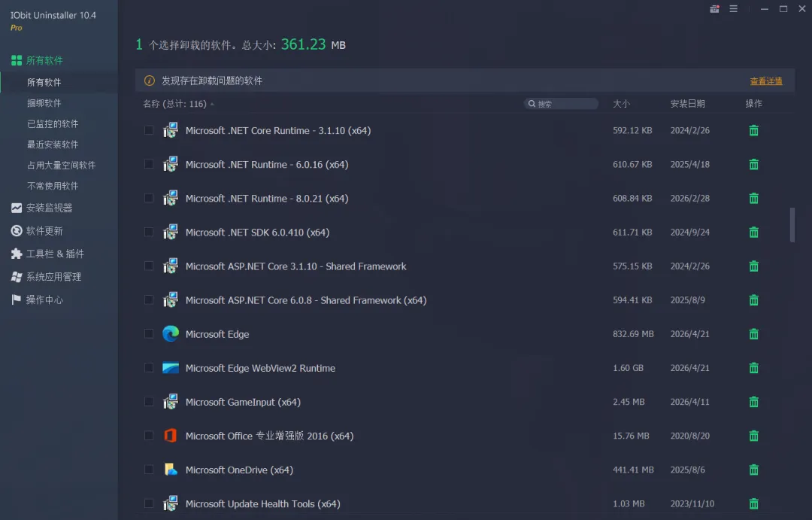Tick checkbox for Edge WebView2 Runtime
The image size is (812, 520).
(x=149, y=368)
